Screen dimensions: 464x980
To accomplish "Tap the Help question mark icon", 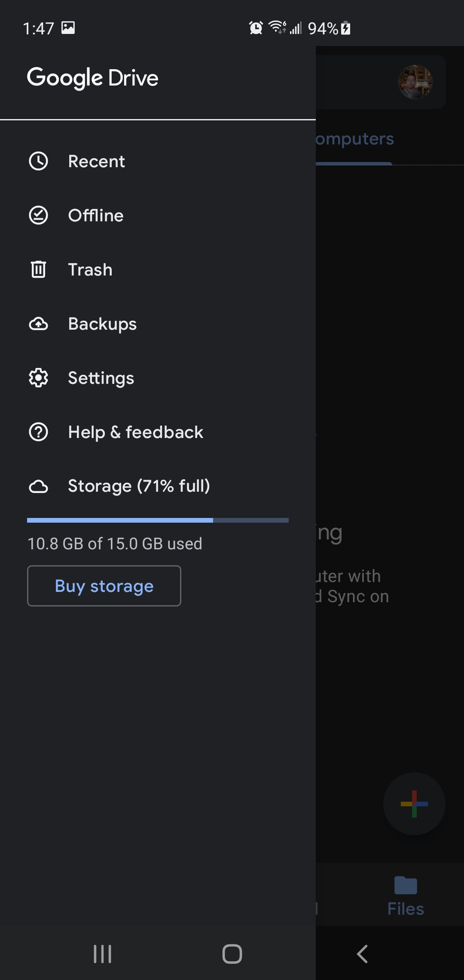I will 38,432.
